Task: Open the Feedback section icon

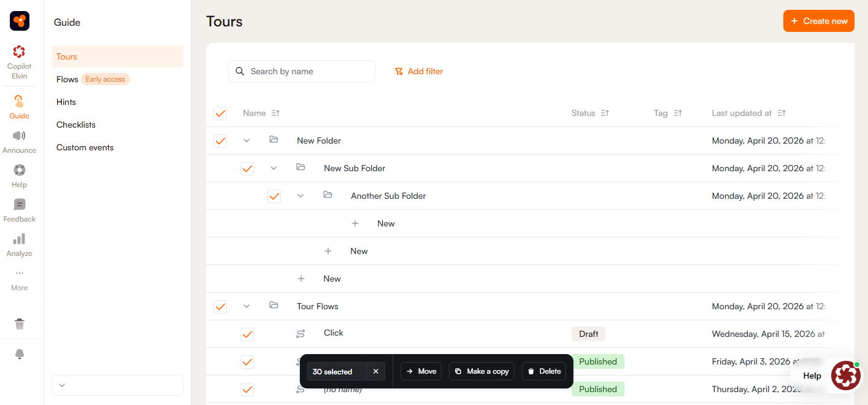Action: tap(19, 205)
